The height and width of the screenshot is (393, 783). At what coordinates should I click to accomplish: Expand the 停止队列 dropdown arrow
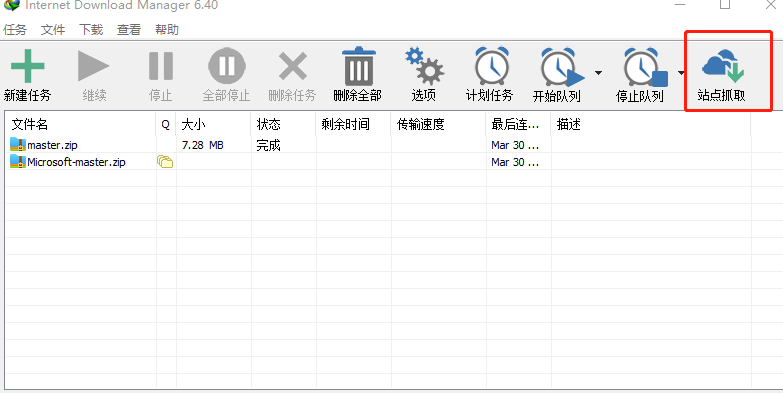(681, 73)
